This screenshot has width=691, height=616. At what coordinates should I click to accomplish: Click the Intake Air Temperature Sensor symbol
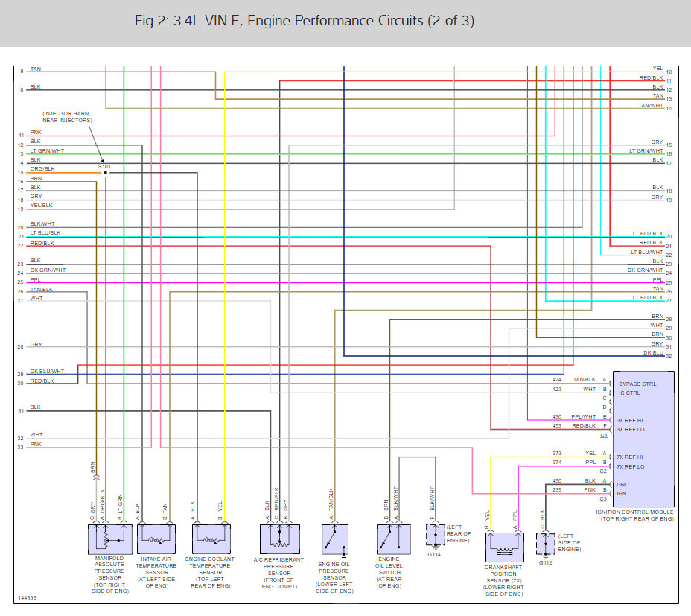click(156, 539)
